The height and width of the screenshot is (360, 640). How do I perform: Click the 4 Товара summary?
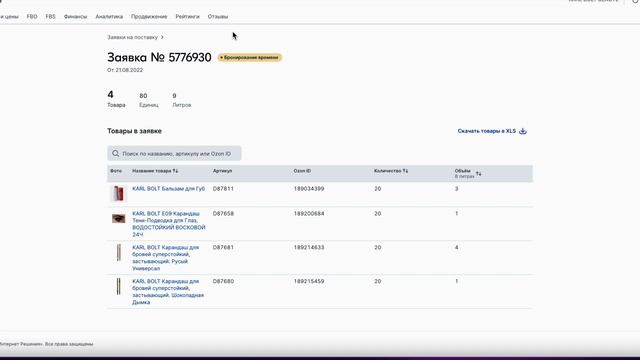(116, 99)
